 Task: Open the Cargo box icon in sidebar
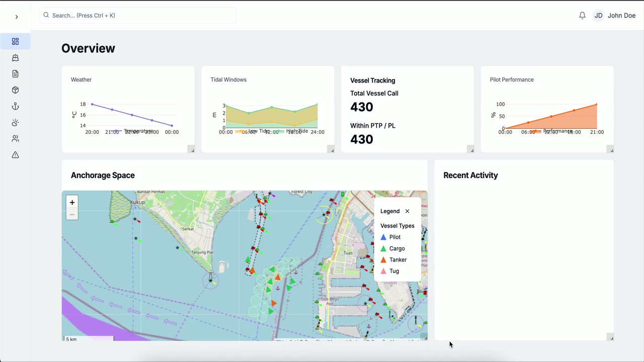coord(15,90)
